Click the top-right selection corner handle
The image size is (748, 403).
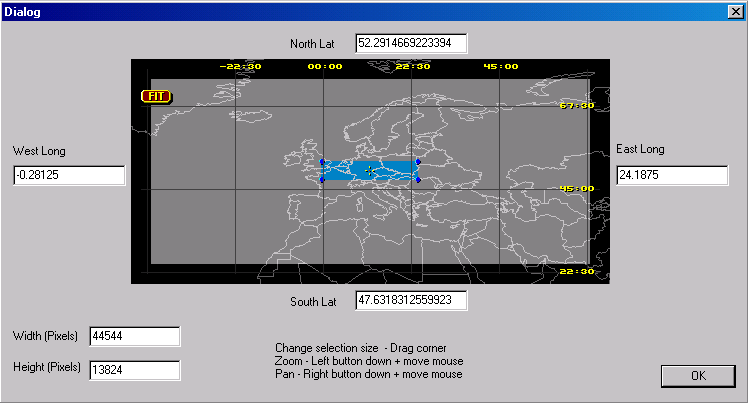[417, 161]
